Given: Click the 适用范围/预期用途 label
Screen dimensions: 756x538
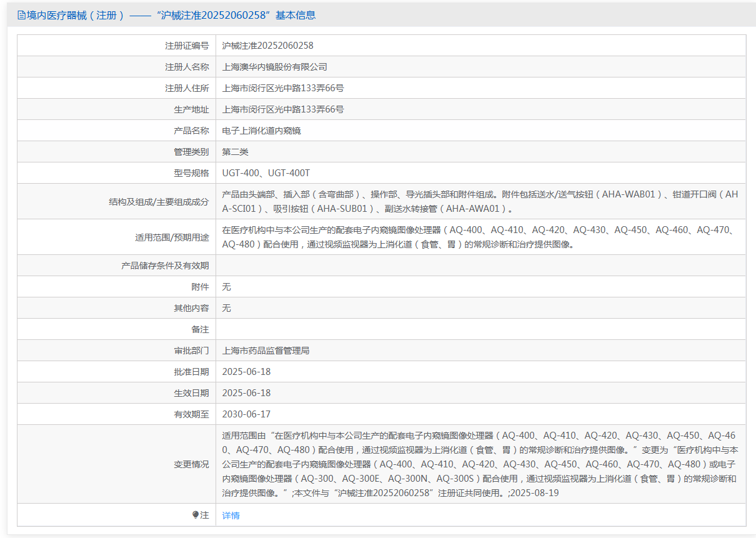Looking at the screenshot, I should 172,237.
